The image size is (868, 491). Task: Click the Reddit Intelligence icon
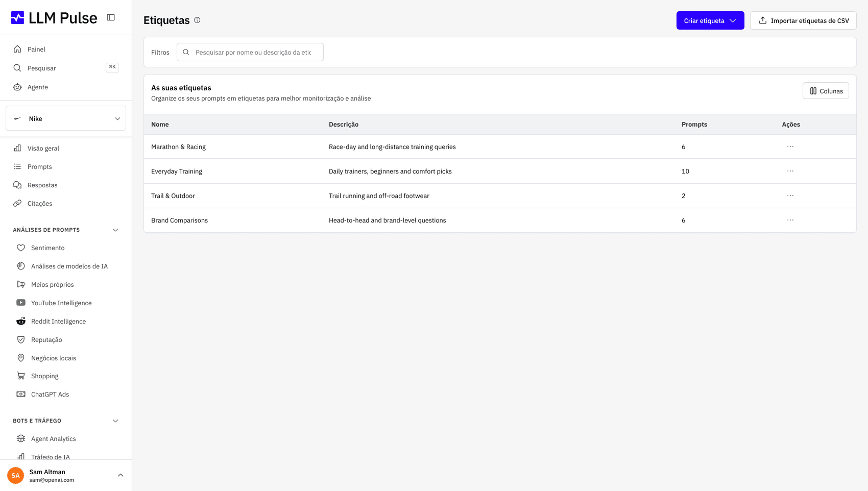click(21, 321)
